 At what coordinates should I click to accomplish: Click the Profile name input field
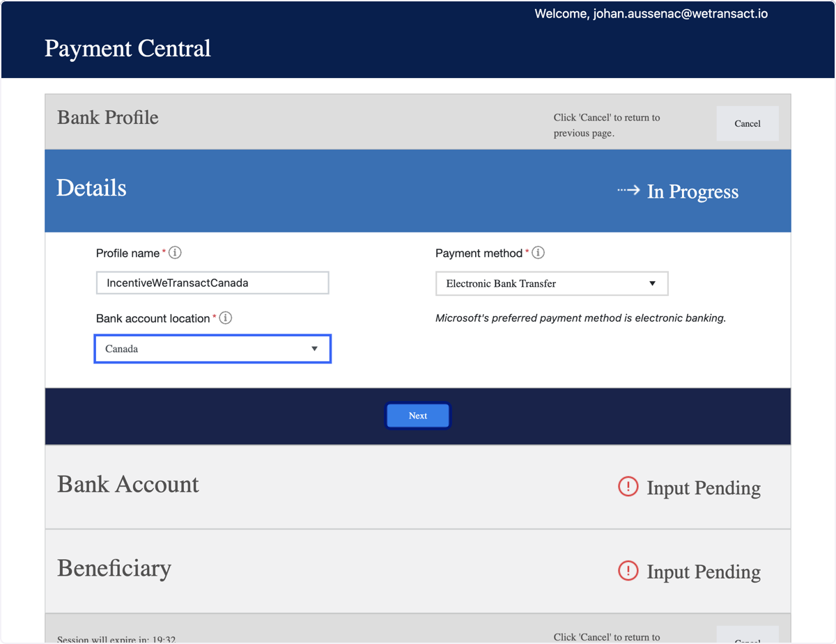(x=212, y=283)
